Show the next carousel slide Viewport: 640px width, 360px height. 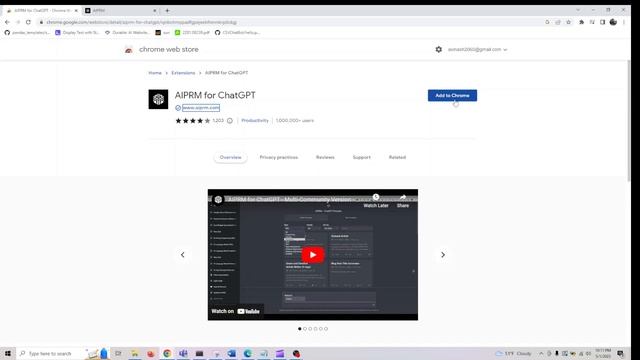coord(443,255)
